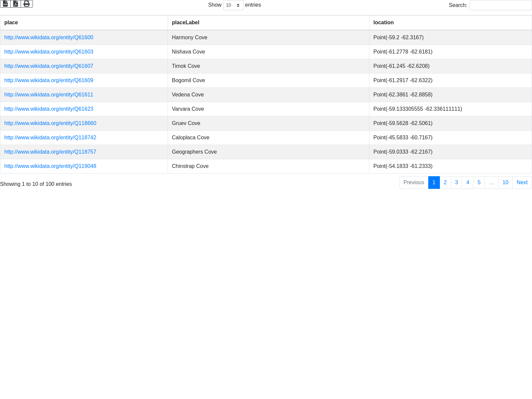Select location Point(-59.133305555 -62.336111111)
Image resolution: width=532 pixels, height=399 pixels.
point(450,109)
